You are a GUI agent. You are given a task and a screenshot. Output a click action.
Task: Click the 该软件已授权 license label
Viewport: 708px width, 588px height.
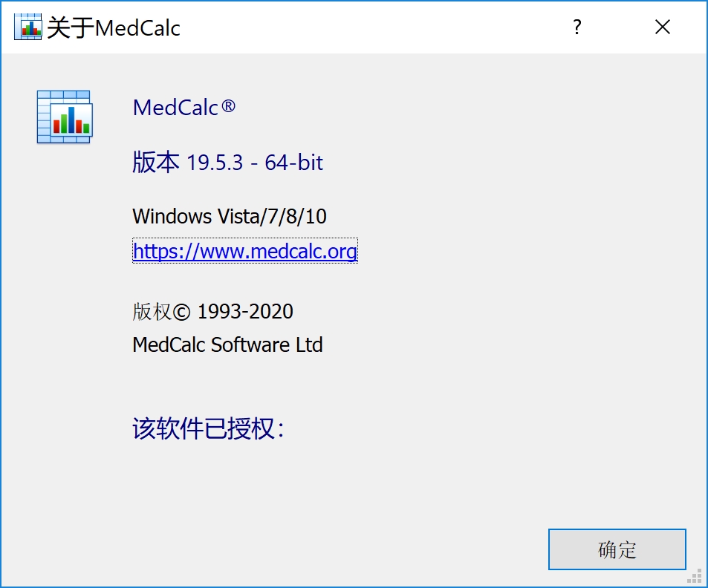coord(208,428)
